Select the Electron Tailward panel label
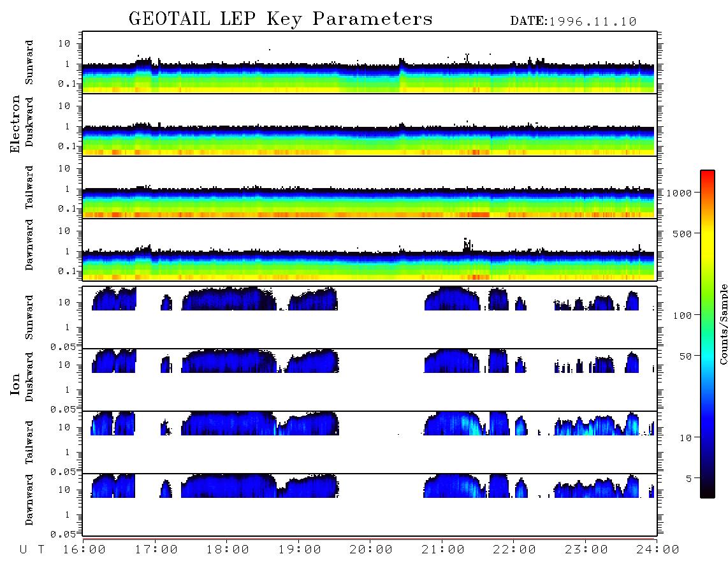 (x=29, y=187)
